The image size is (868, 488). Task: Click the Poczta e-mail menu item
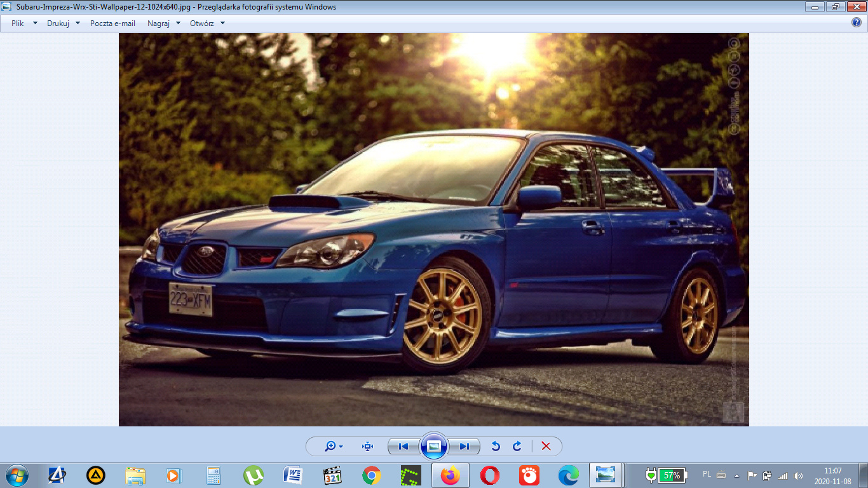point(112,24)
